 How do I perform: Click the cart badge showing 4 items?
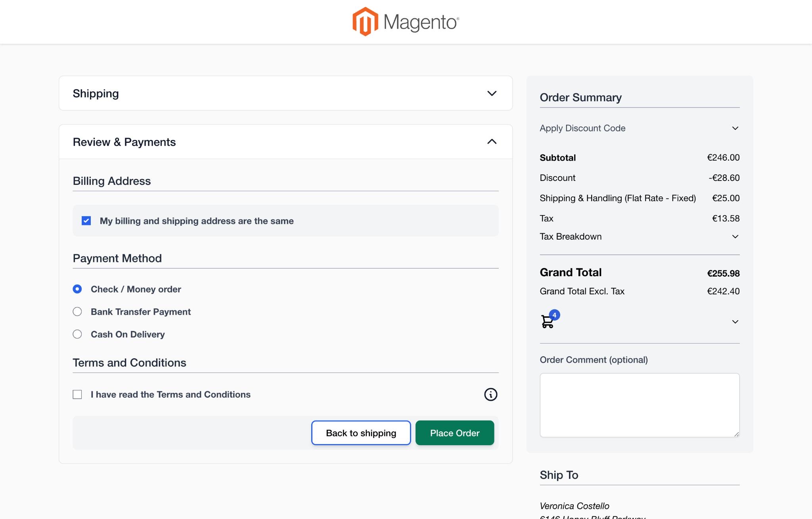pos(554,315)
